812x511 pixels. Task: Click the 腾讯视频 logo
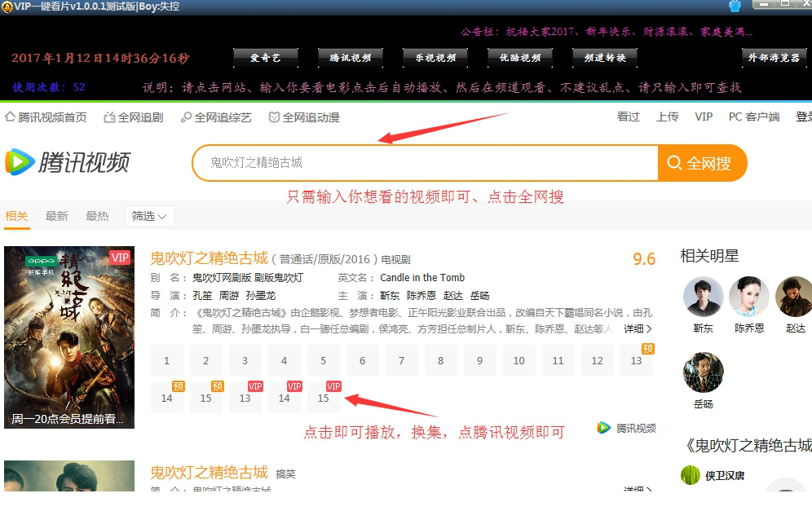[68, 162]
